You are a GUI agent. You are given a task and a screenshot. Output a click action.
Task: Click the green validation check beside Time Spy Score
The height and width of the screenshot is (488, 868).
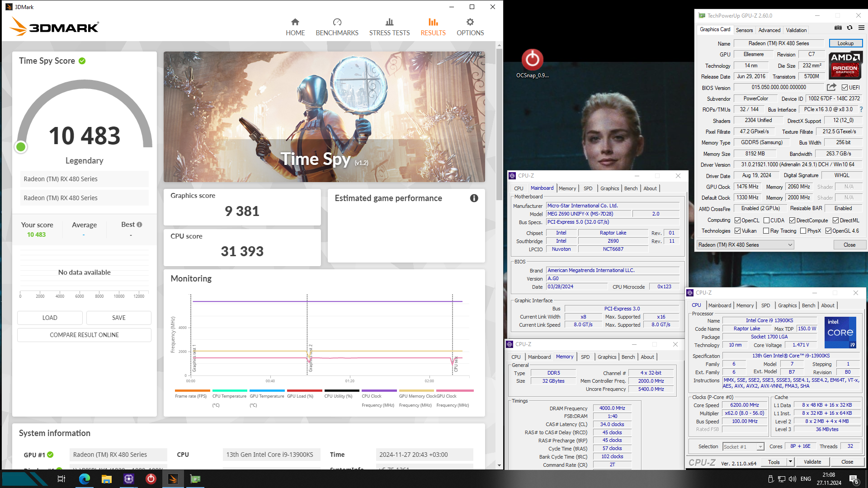coord(82,61)
